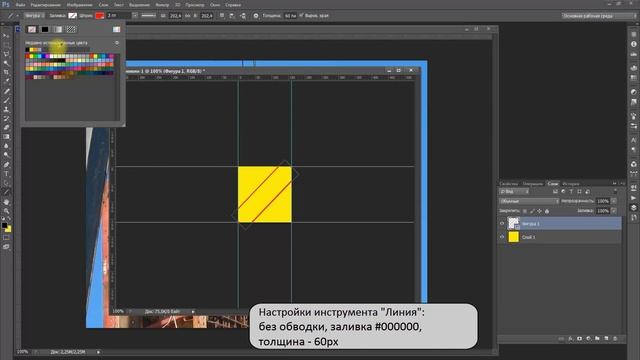640x360 pixels.
Task: Select the Zoom tool
Action: [6, 211]
